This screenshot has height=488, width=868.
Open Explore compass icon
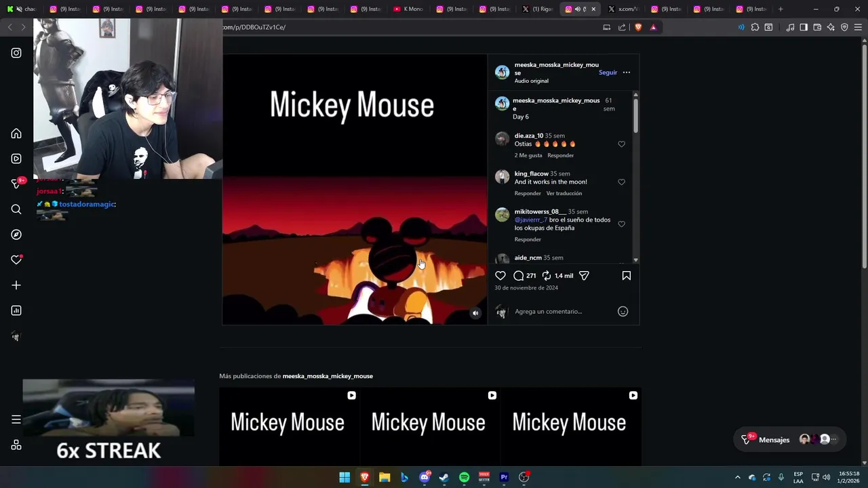coord(16,235)
